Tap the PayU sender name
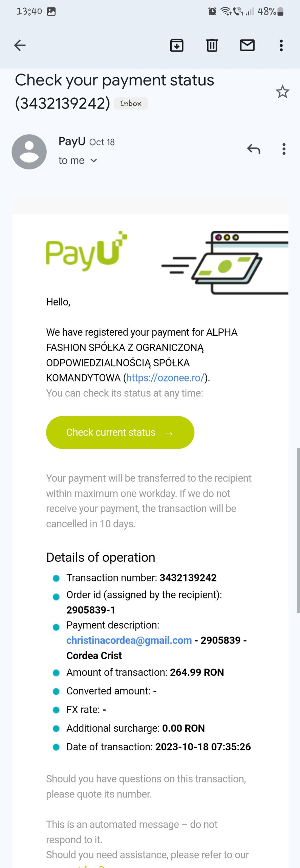The width and height of the screenshot is (300, 868). (x=72, y=141)
